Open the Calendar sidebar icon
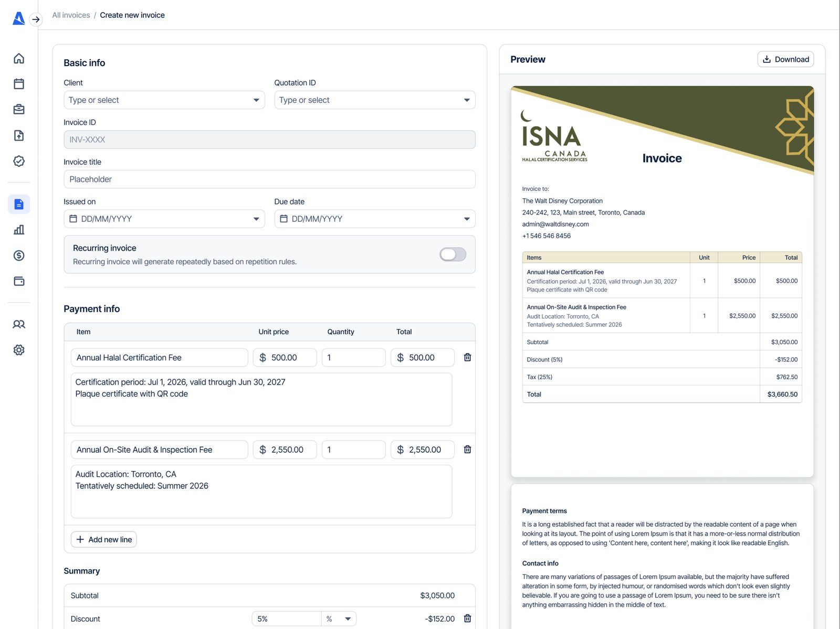840x629 pixels. (x=19, y=84)
